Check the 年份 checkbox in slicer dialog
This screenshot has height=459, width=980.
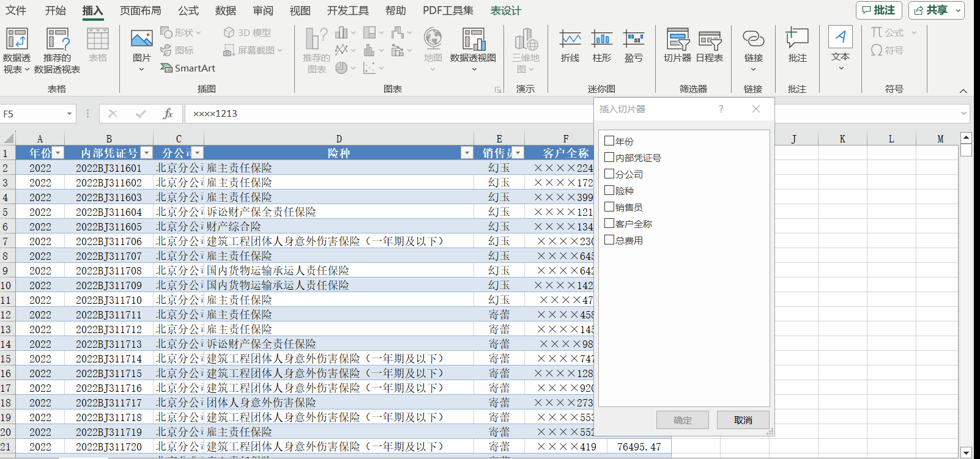[609, 141]
